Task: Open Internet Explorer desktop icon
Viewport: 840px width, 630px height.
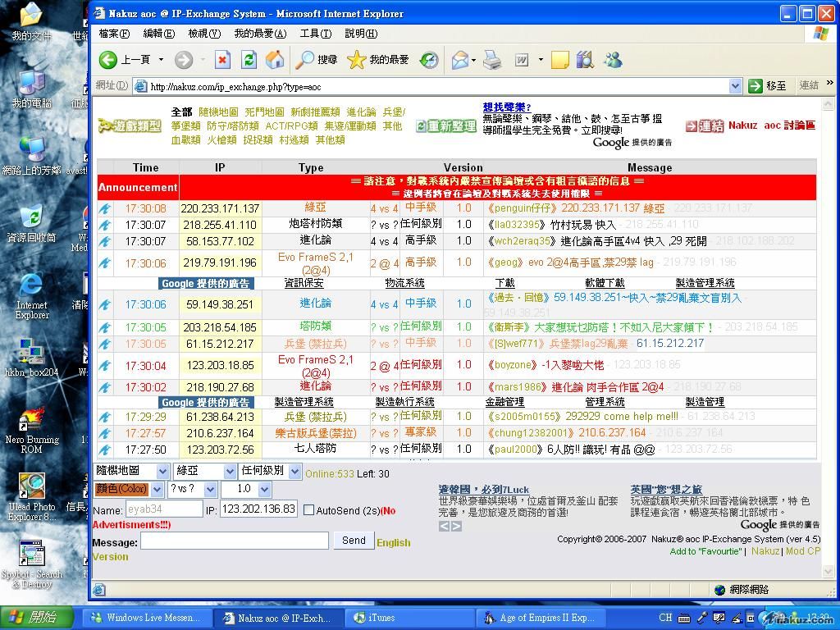Action: click(31, 295)
